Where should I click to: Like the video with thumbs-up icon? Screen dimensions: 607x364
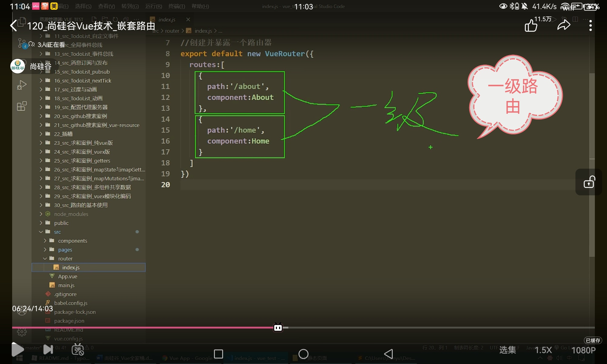click(531, 26)
